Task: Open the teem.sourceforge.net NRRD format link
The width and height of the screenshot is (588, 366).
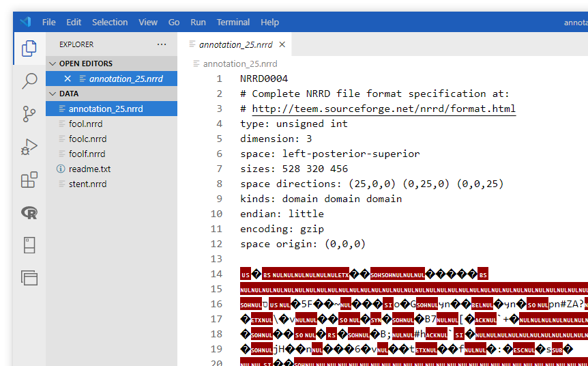Action: click(x=383, y=109)
